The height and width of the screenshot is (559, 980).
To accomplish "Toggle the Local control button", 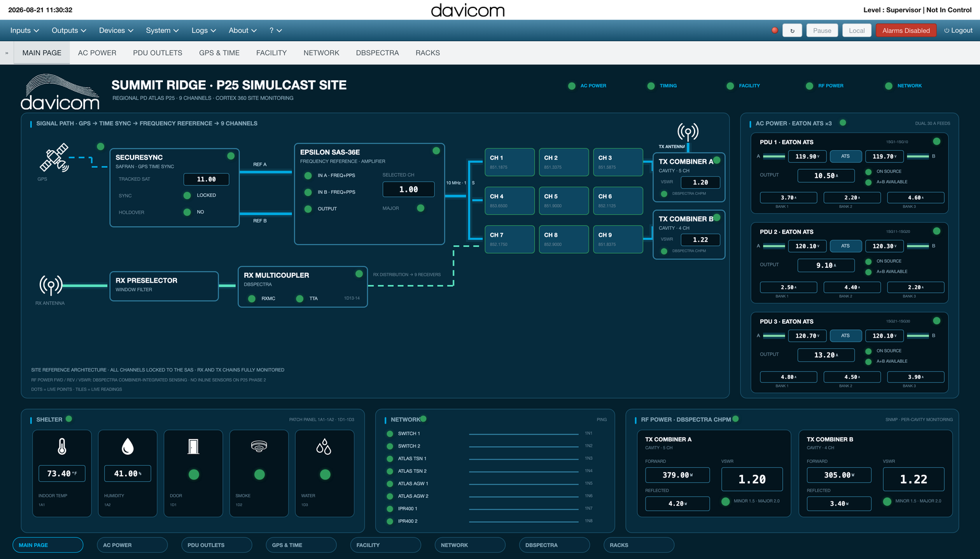I will pos(857,31).
